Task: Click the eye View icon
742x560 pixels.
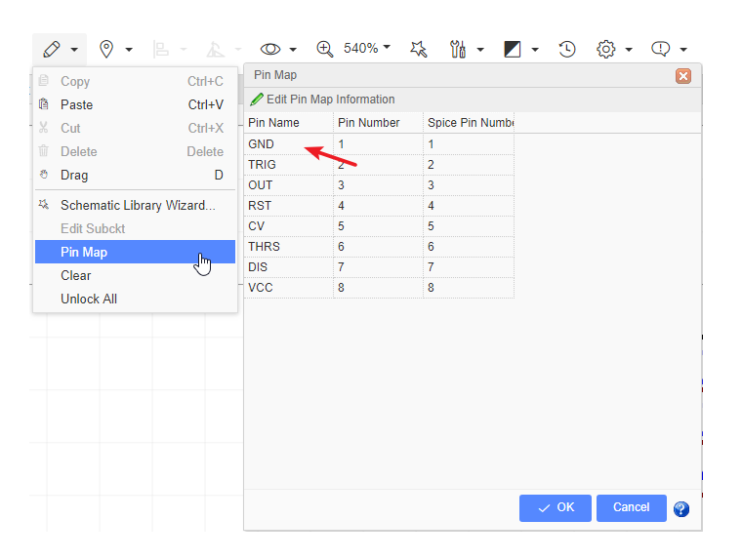Action: pyautogui.click(x=270, y=49)
